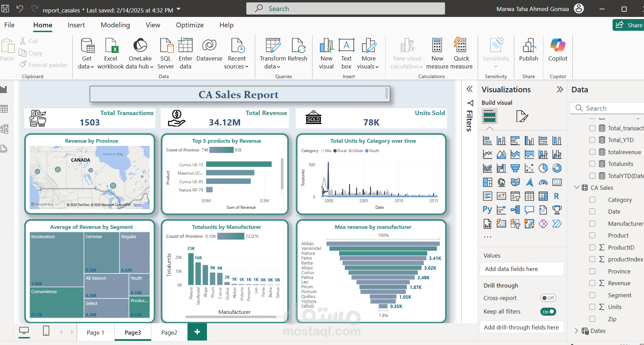Screen dimensions: 644x345
Task: Refresh the report data
Action: pyautogui.click(x=297, y=50)
